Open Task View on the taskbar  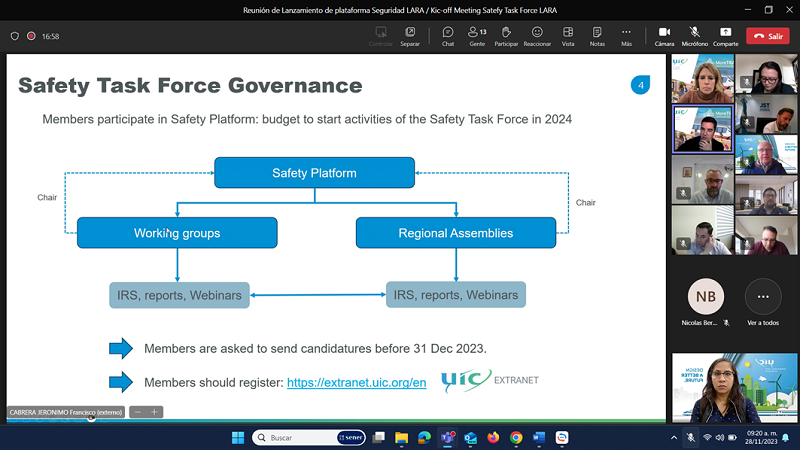coord(379,438)
